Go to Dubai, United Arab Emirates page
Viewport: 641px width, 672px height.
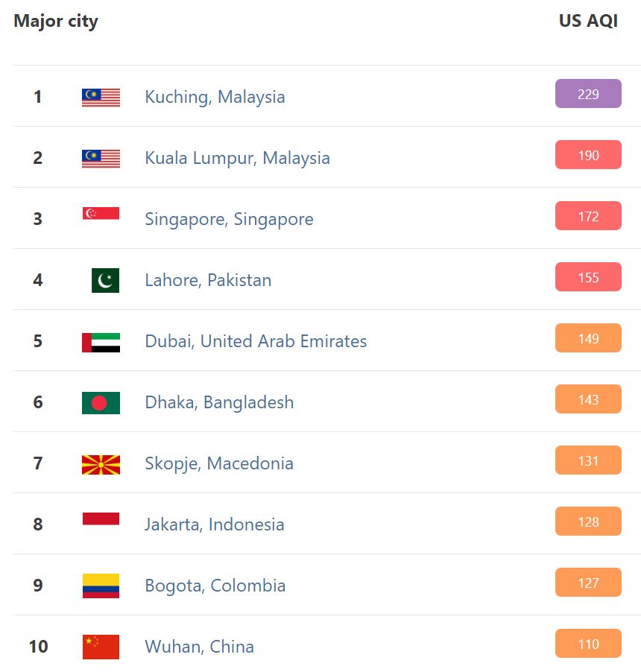[x=256, y=341]
